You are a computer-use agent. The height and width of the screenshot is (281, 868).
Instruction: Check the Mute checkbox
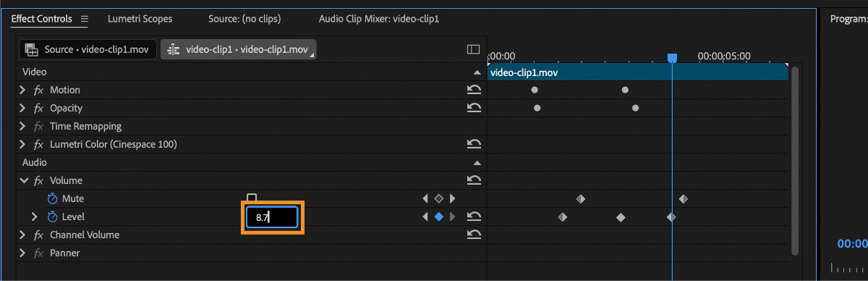coord(252,198)
